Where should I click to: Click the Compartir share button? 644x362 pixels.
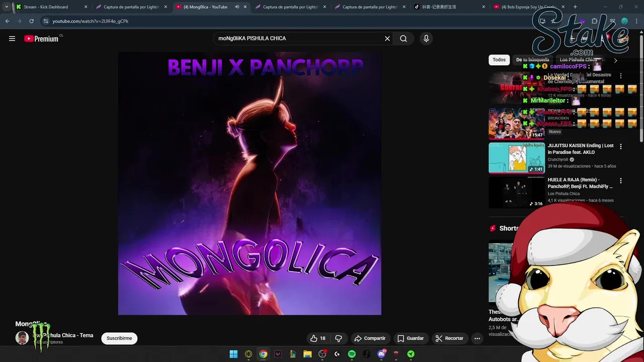(370, 338)
